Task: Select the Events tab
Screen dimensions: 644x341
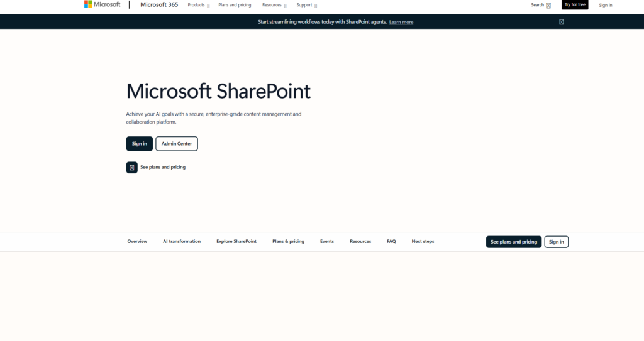Action: [x=327, y=242]
